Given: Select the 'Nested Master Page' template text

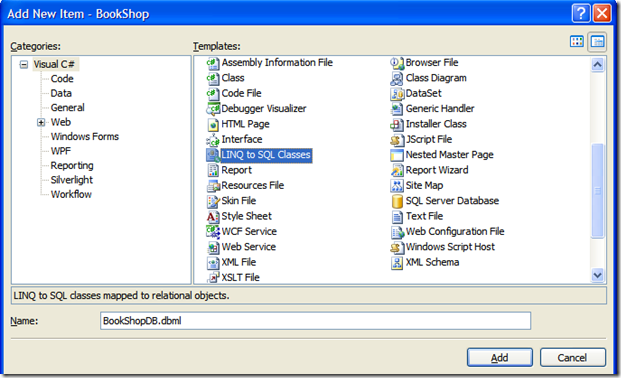Looking at the screenshot, I should point(450,155).
